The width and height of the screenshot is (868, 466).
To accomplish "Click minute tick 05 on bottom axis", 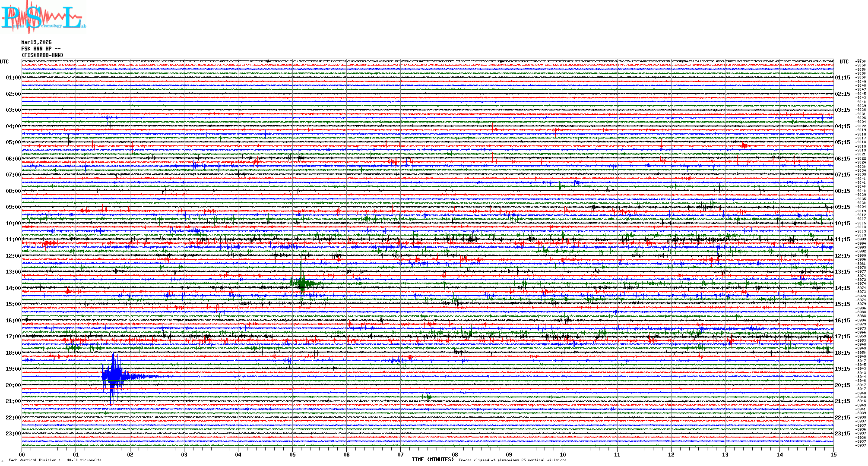I will [292, 454].
